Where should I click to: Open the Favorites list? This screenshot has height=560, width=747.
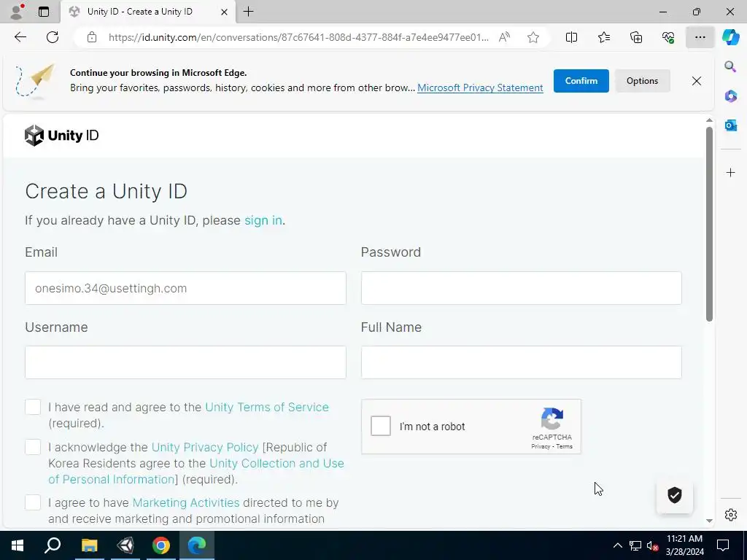(x=603, y=37)
